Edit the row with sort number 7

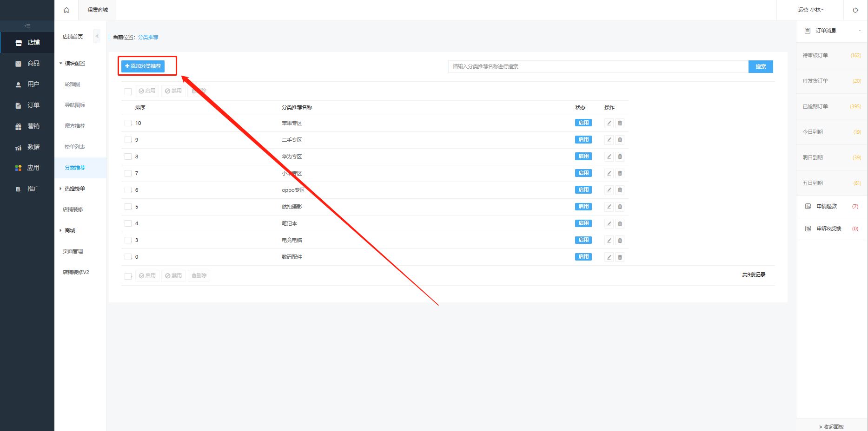609,173
